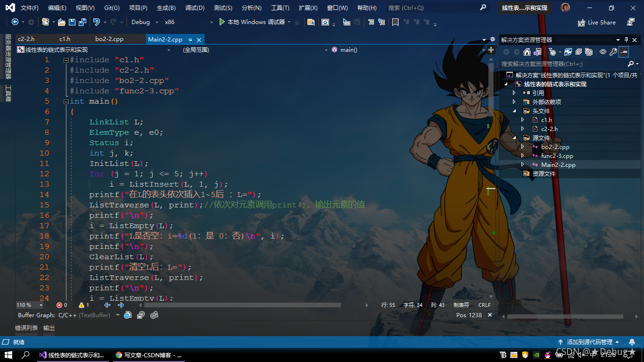Click the editor horizontal scrollbar
The height and width of the screenshot is (362, 644).
pos(243,305)
